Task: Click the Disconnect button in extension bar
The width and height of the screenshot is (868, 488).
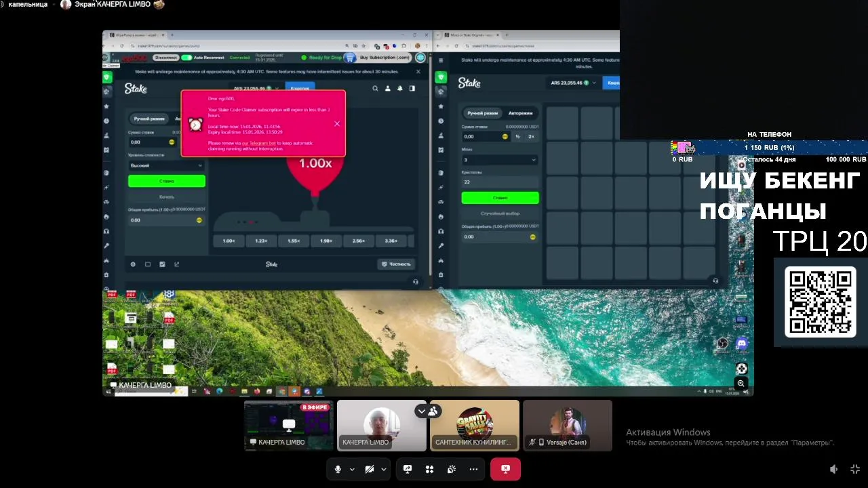Action: pyautogui.click(x=165, y=58)
